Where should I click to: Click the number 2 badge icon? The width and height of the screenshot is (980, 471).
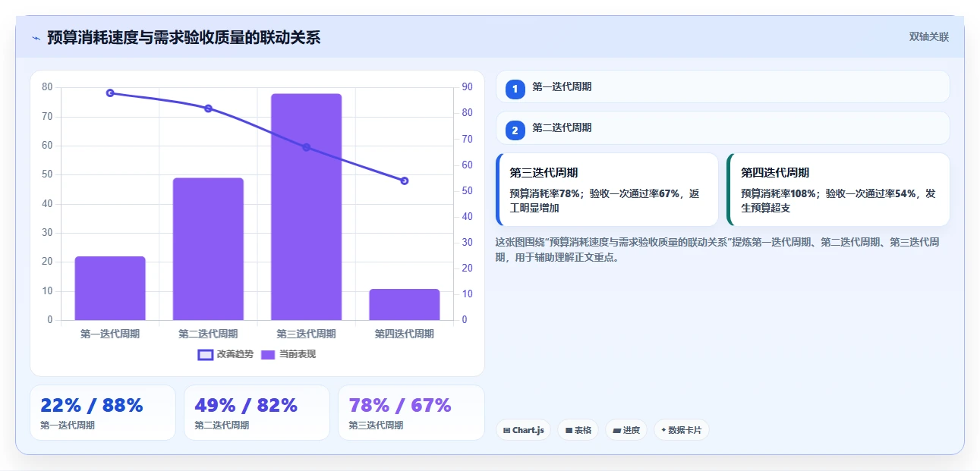(515, 130)
